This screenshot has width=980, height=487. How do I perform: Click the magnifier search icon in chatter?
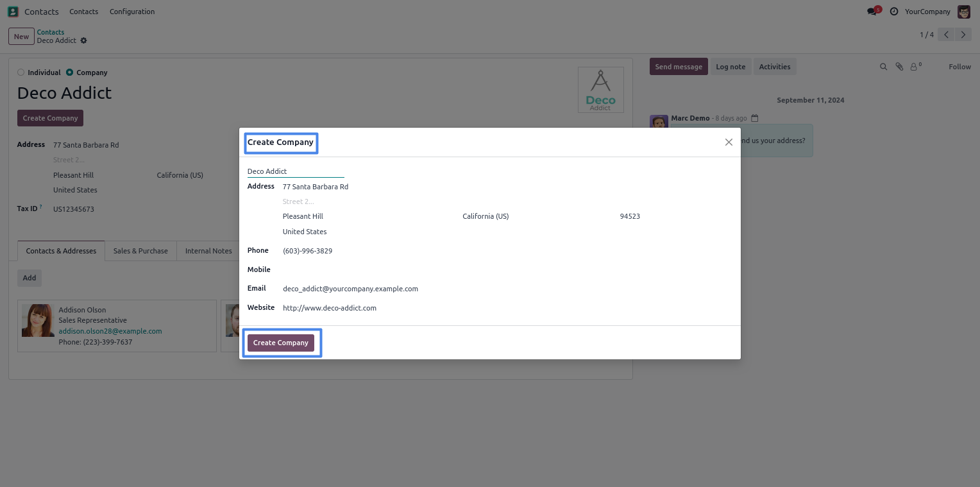tap(883, 67)
